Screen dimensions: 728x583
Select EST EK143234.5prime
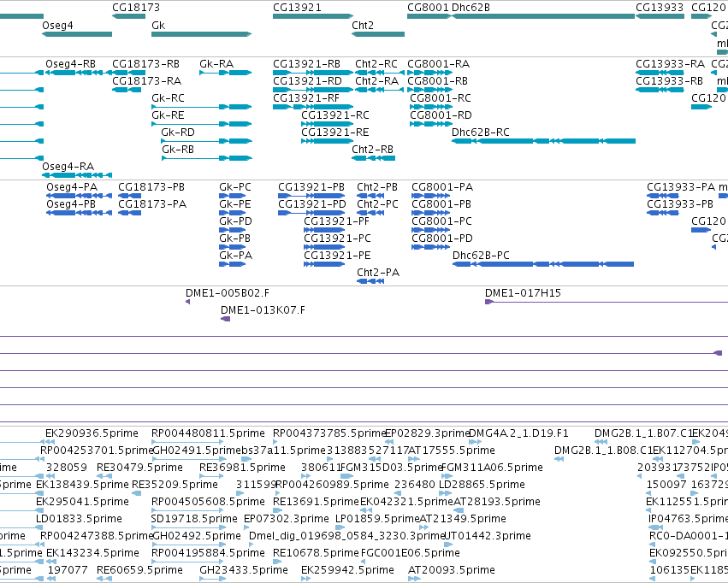coord(93,553)
